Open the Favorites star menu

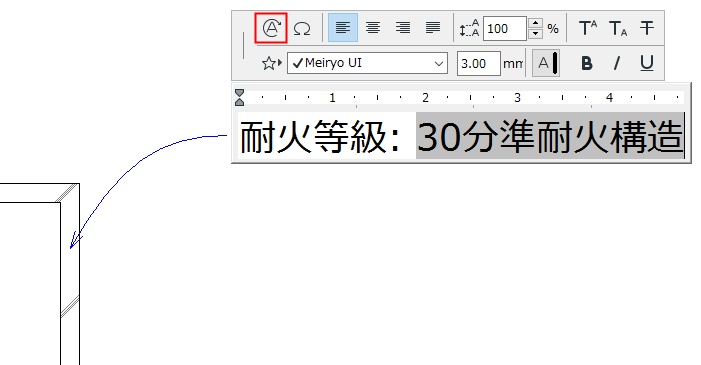[271, 64]
